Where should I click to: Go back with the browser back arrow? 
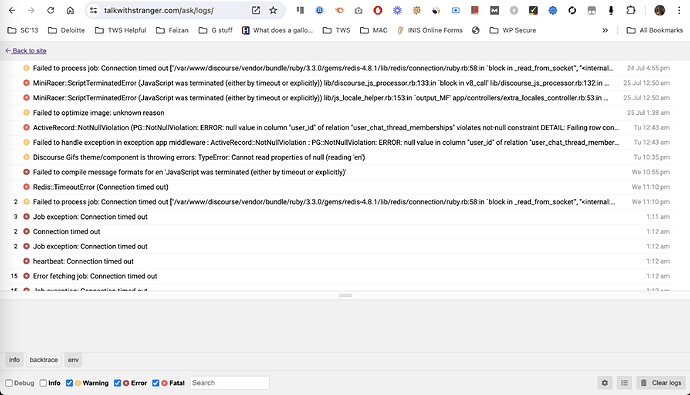[12, 10]
